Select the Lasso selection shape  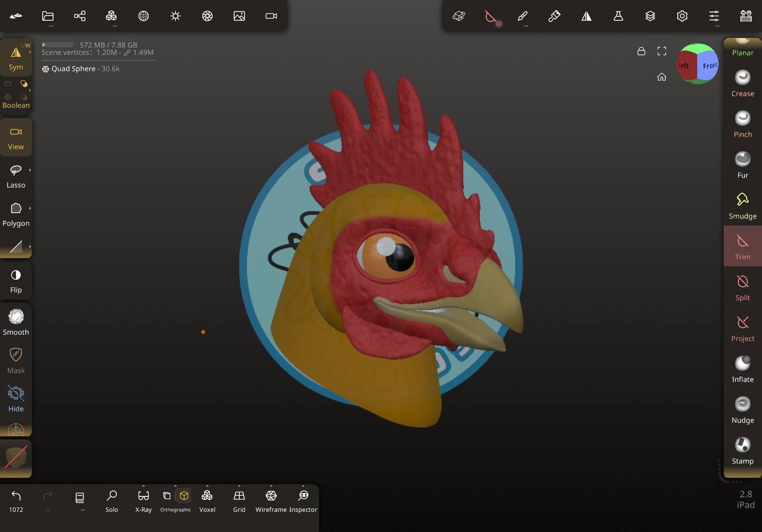16,176
